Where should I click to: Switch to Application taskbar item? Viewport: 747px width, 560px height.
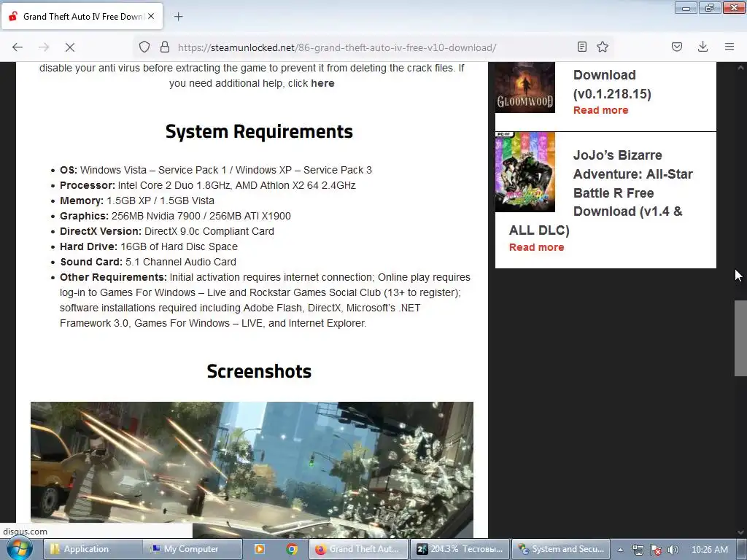(93, 549)
